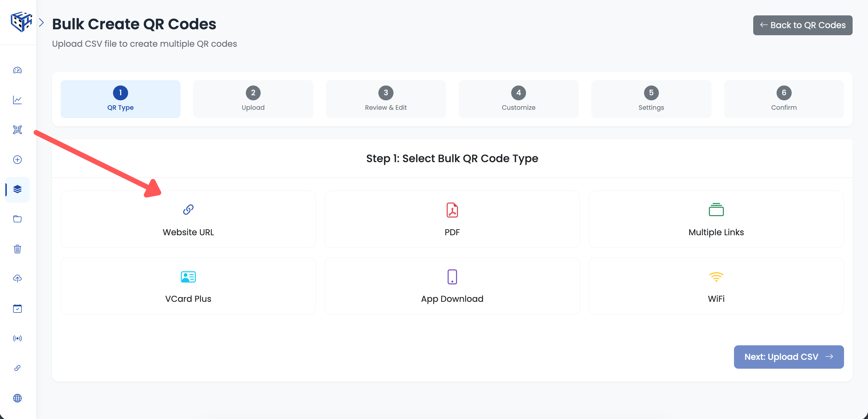This screenshot has width=868, height=419.
Task: Select the Bulk Create layers icon
Action: [x=17, y=190]
